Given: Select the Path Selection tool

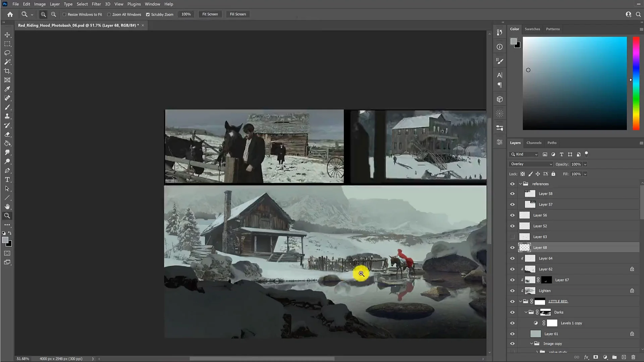Looking at the screenshot, I should (7, 189).
